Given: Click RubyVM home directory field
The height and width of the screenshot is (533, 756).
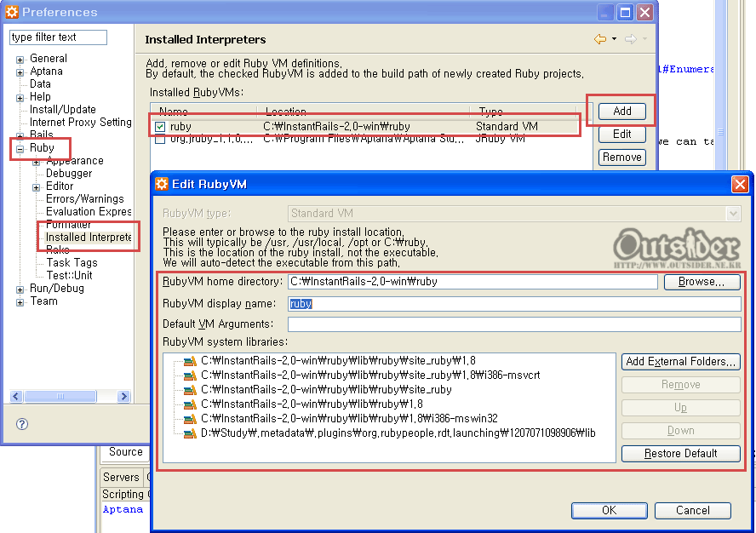Looking at the screenshot, I should coord(473,282).
